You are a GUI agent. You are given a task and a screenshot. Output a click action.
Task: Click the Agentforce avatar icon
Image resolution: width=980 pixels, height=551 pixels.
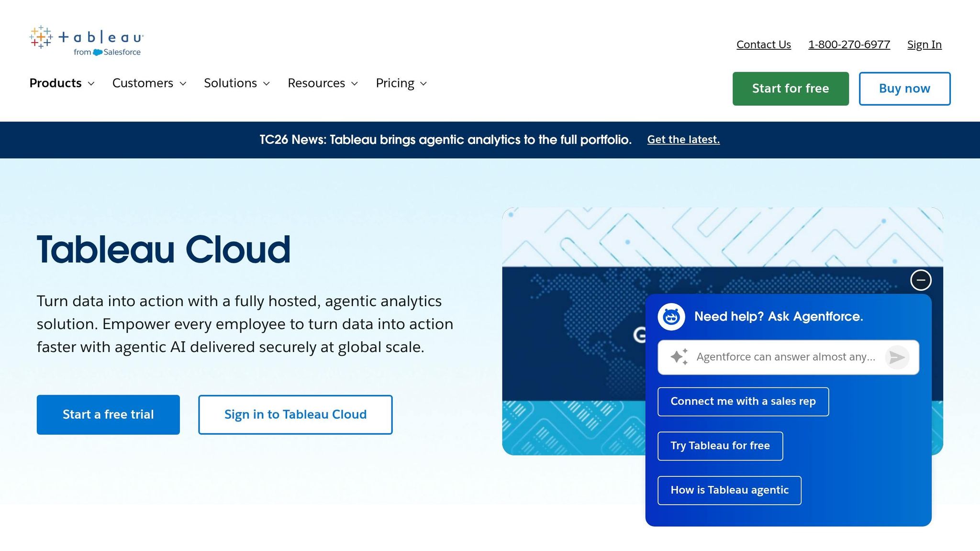pyautogui.click(x=671, y=317)
